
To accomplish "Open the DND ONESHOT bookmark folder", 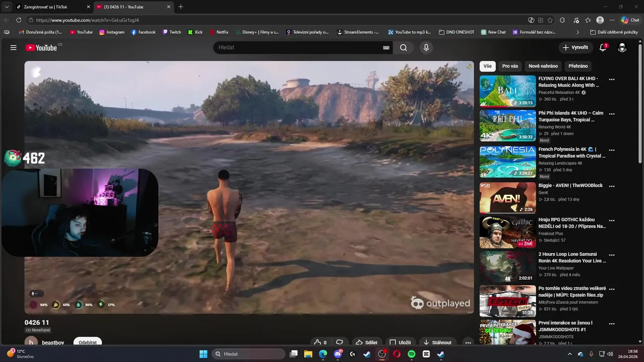I will point(456,32).
